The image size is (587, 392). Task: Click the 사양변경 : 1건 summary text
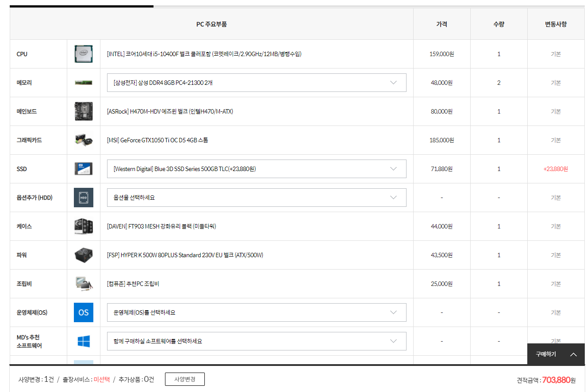coord(36,380)
